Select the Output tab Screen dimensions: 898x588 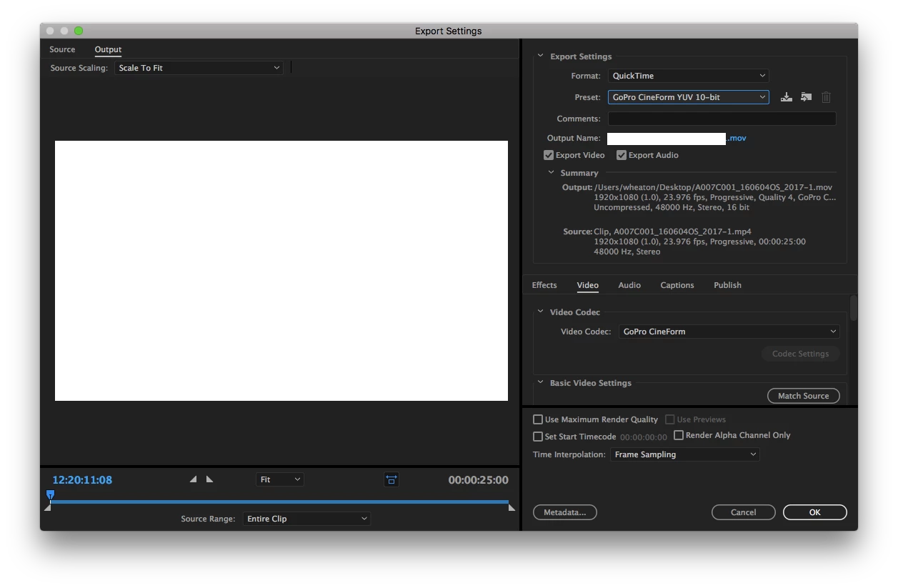click(x=108, y=49)
